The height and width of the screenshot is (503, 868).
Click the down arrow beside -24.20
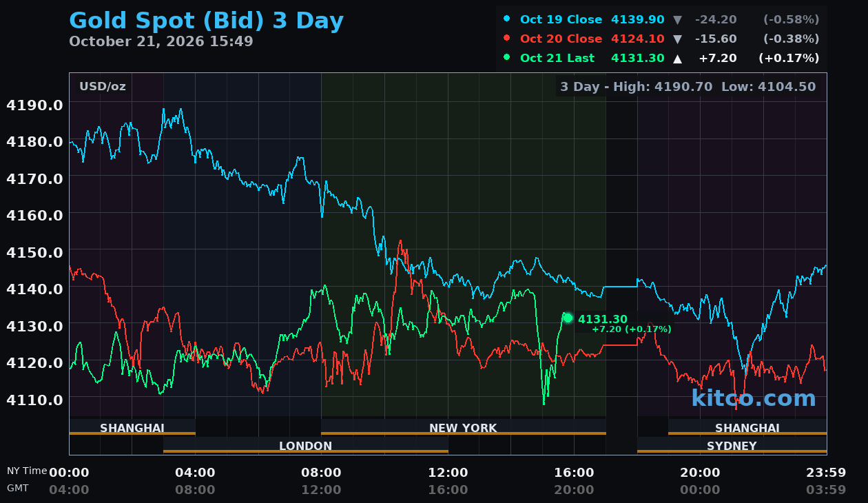(x=678, y=20)
